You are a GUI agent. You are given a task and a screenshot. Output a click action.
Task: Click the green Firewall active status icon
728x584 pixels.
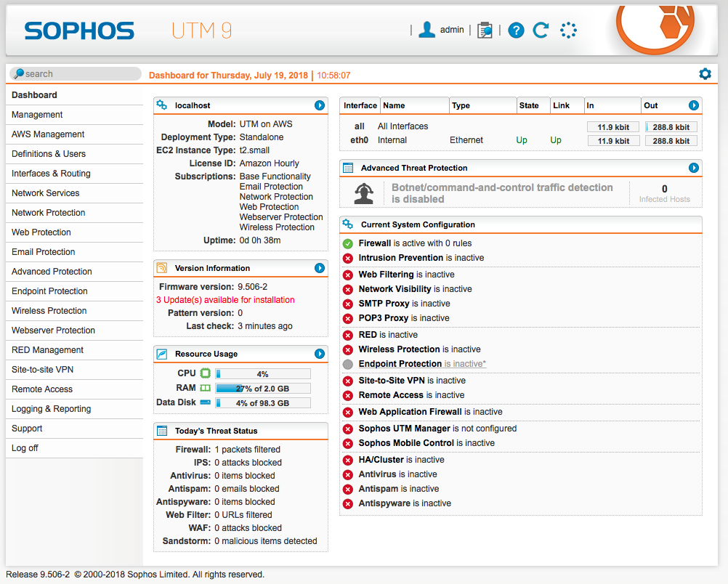pyautogui.click(x=348, y=243)
